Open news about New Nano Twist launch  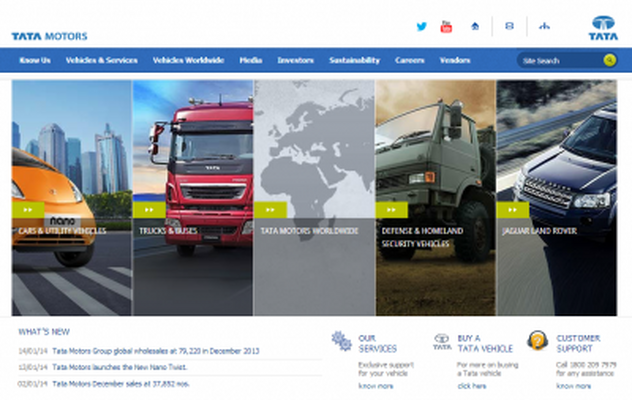[x=120, y=367]
